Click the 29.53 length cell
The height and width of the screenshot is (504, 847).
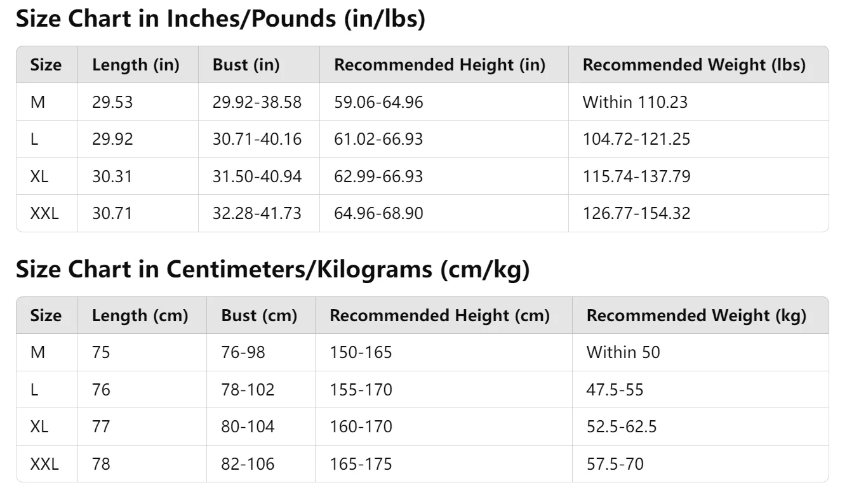(x=112, y=102)
